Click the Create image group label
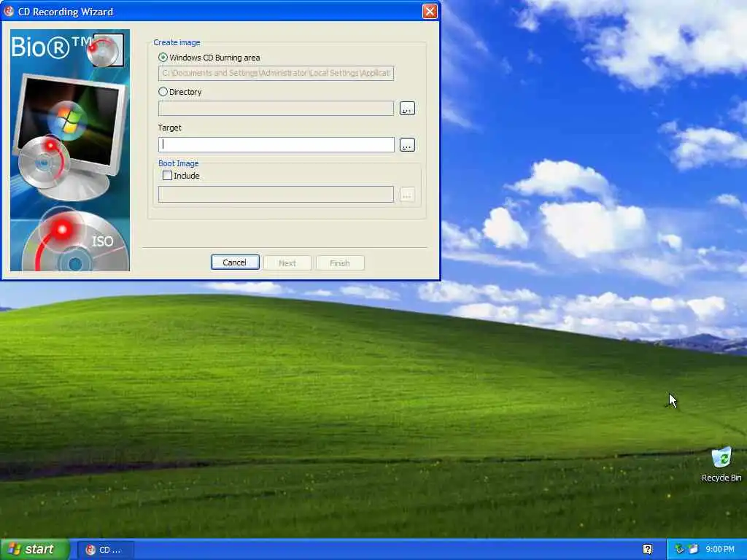Image resolution: width=747 pixels, height=560 pixels. click(177, 42)
